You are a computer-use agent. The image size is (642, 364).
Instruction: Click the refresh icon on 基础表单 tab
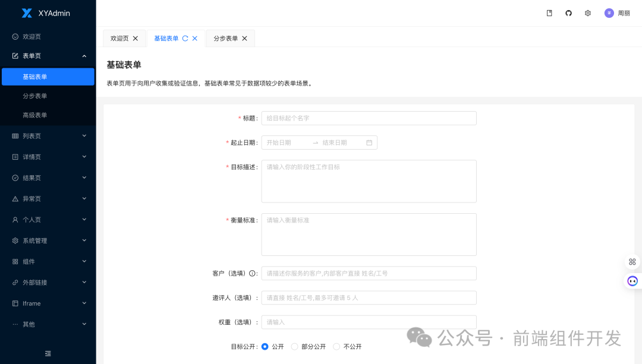pyautogui.click(x=186, y=38)
